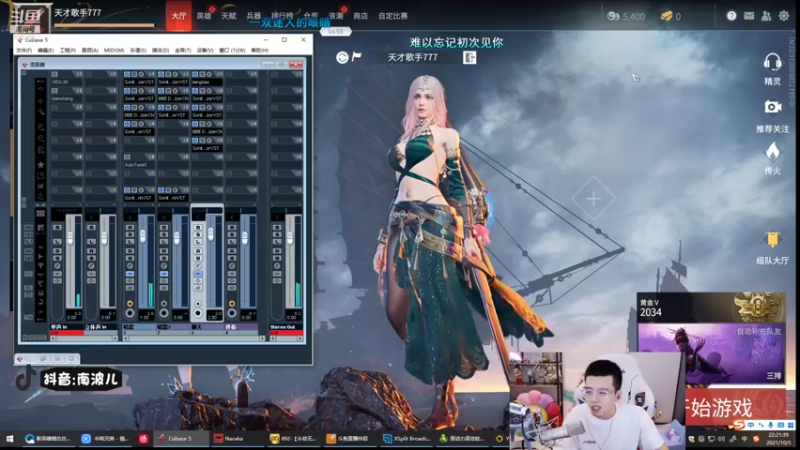The height and width of the screenshot is (450, 800).
Task: Switch to the 英雄 heroes tab
Action: pos(204,16)
